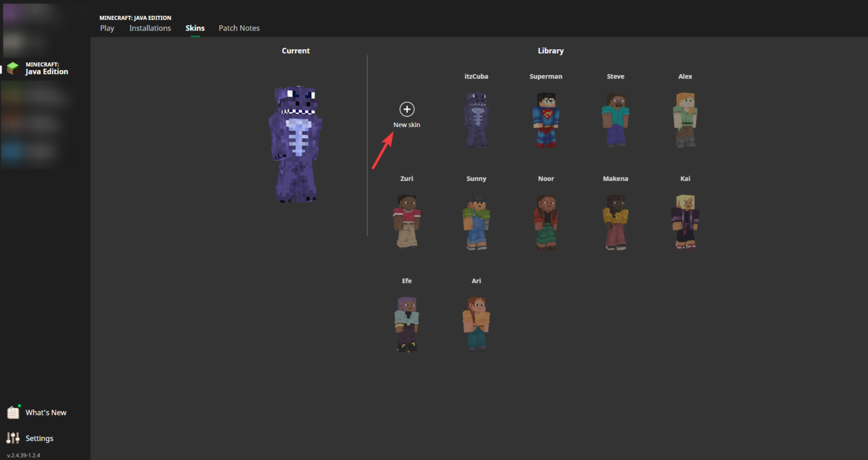Select the Zuri skin
This screenshot has width=868, height=460.
point(407,222)
